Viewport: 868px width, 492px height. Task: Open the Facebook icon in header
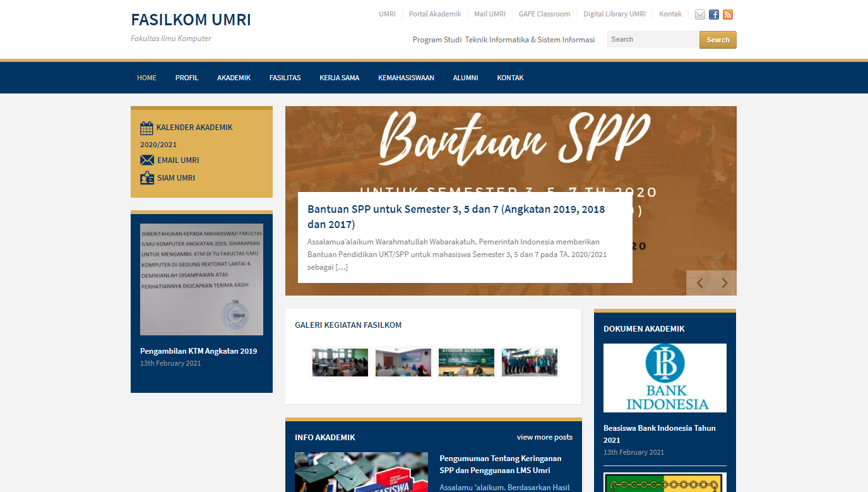pos(714,15)
